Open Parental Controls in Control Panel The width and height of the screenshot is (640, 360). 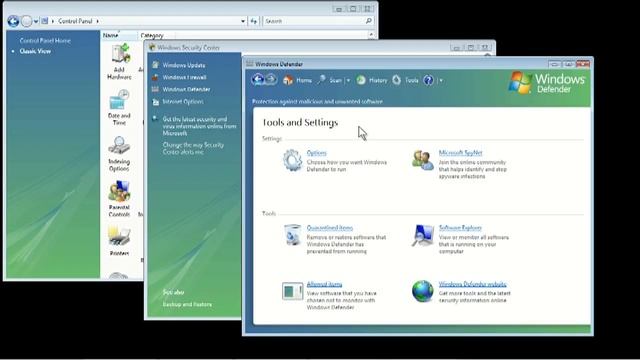[x=119, y=199]
